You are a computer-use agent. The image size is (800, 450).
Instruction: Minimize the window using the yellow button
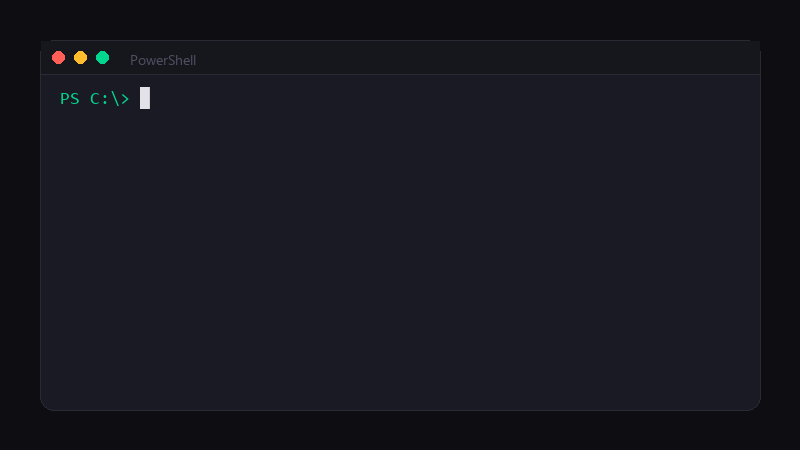pyautogui.click(x=81, y=58)
